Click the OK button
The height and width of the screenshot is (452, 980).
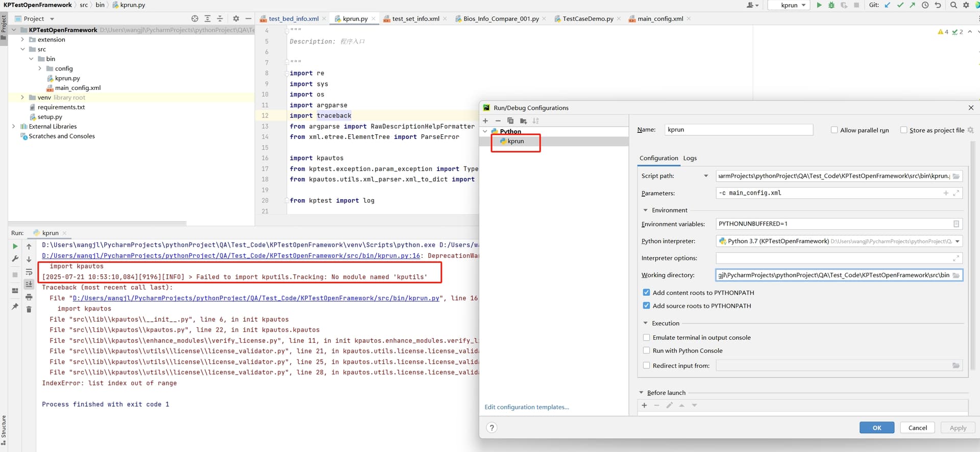pos(876,428)
